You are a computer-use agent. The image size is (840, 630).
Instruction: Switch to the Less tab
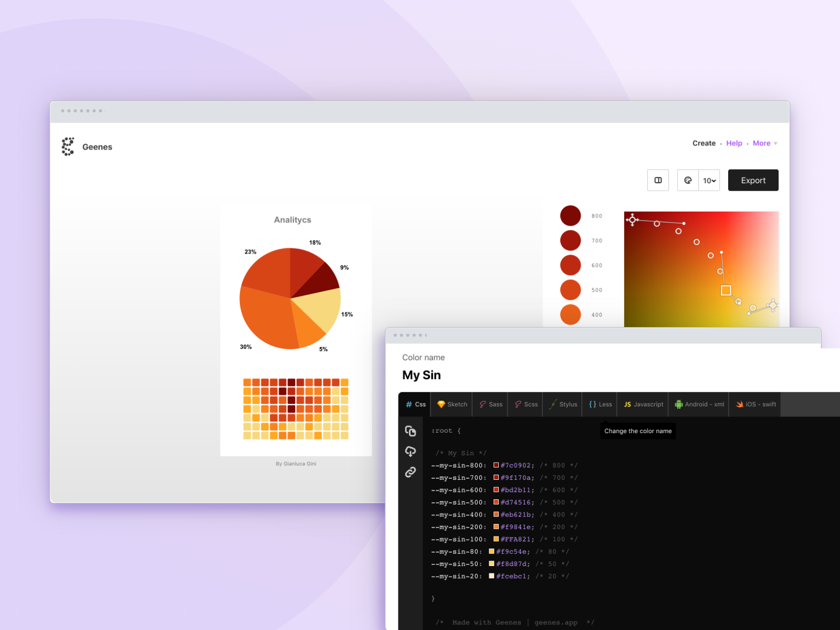(600, 404)
